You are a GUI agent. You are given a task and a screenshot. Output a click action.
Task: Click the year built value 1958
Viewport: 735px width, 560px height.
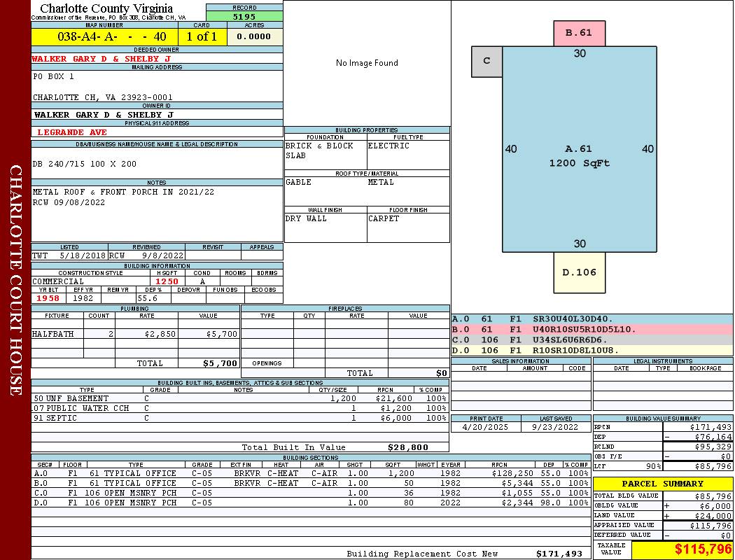point(48,298)
